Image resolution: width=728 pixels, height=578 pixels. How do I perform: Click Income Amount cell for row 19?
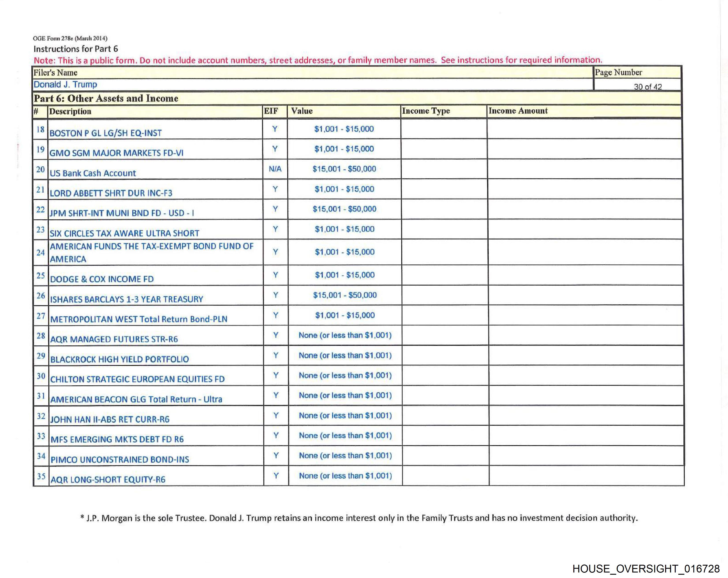pyautogui.click(x=584, y=149)
